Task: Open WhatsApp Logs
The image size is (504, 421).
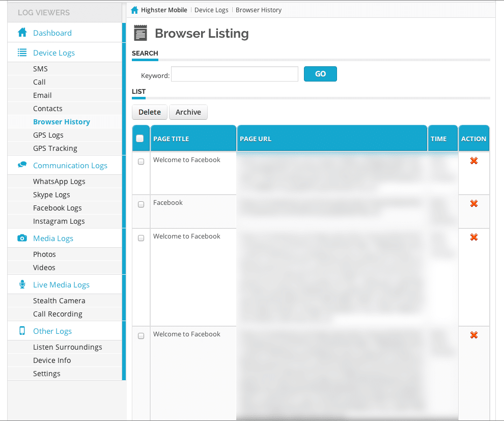Action: pos(59,181)
